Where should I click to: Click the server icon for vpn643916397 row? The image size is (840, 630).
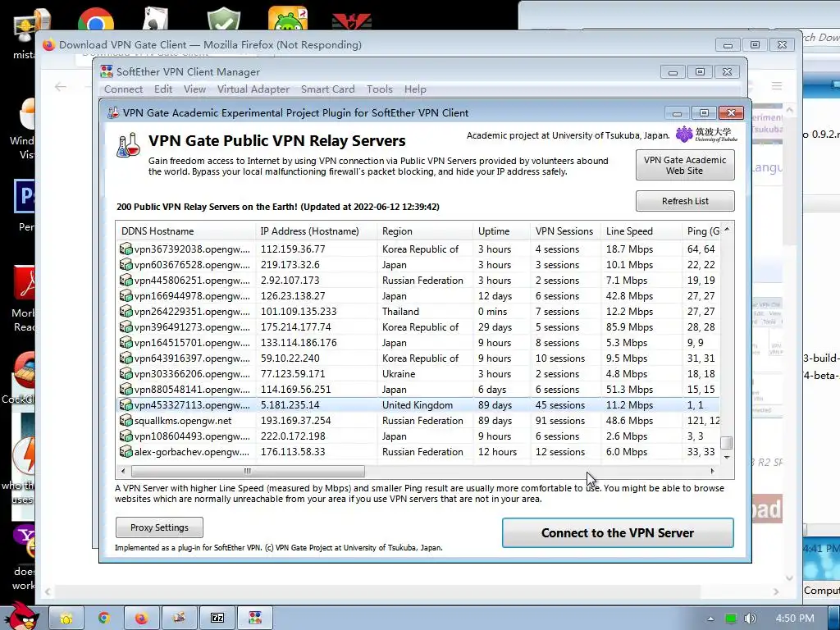(x=126, y=358)
